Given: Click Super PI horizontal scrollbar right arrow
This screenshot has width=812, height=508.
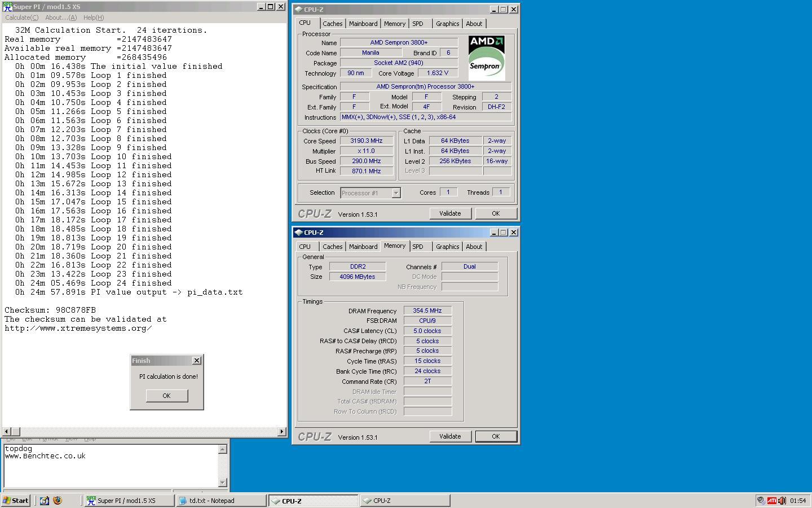Looking at the screenshot, I should pyautogui.click(x=282, y=432).
